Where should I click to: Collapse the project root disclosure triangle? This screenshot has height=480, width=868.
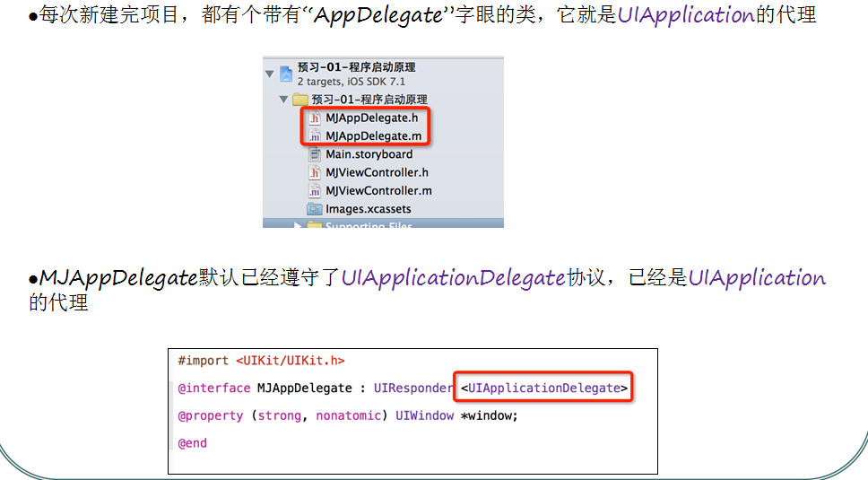click(270, 74)
